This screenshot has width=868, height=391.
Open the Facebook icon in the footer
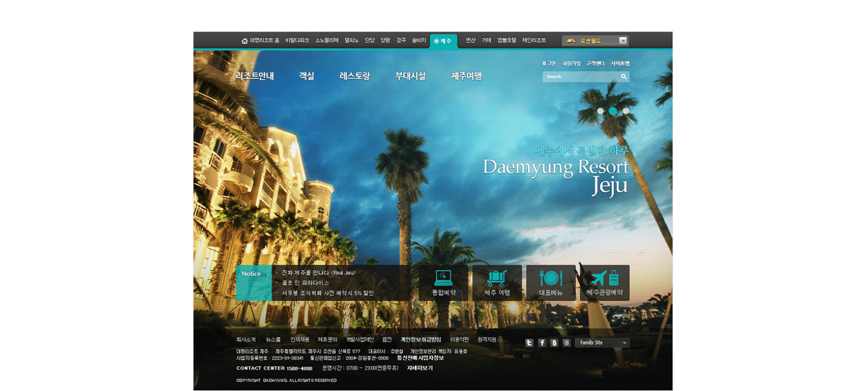click(542, 343)
